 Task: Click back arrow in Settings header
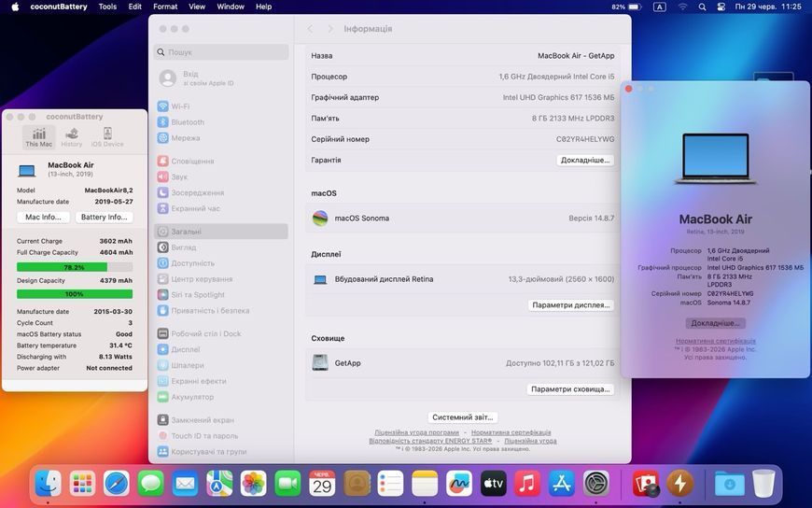[x=310, y=29]
